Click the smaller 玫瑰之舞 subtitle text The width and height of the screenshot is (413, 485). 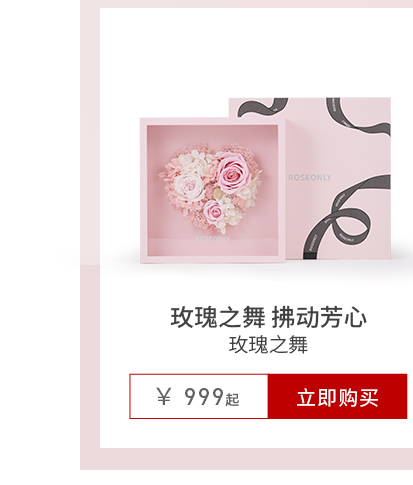point(268,345)
